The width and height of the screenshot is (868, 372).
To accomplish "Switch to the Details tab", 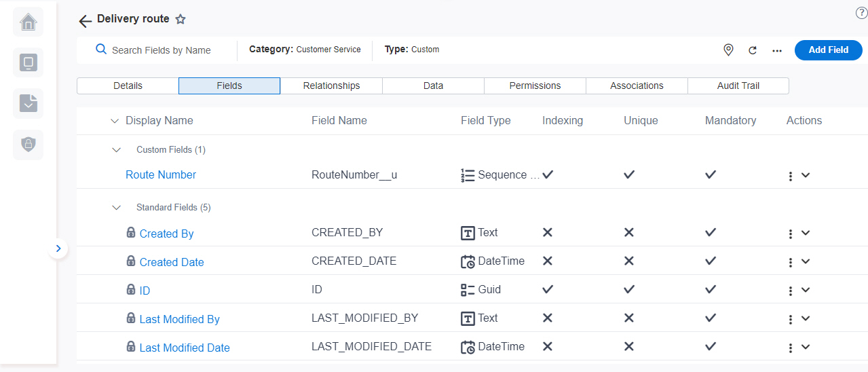I will [128, 86].
